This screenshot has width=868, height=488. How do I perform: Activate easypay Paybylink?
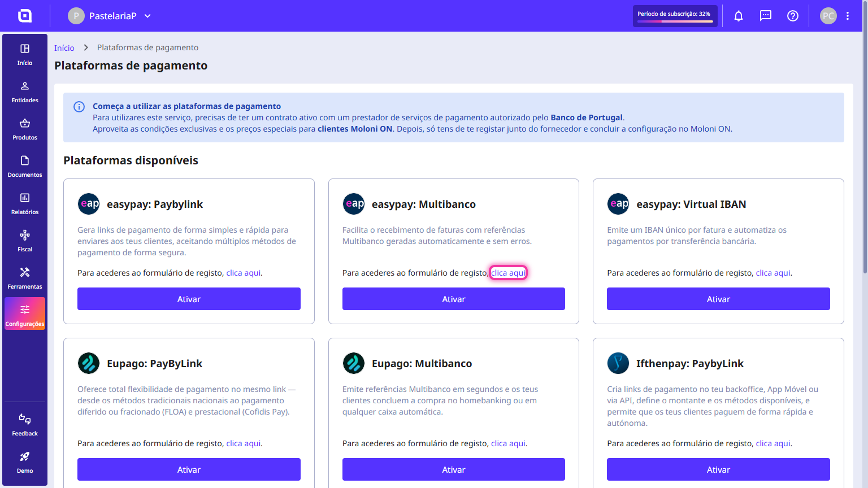(x=189, y=299)
